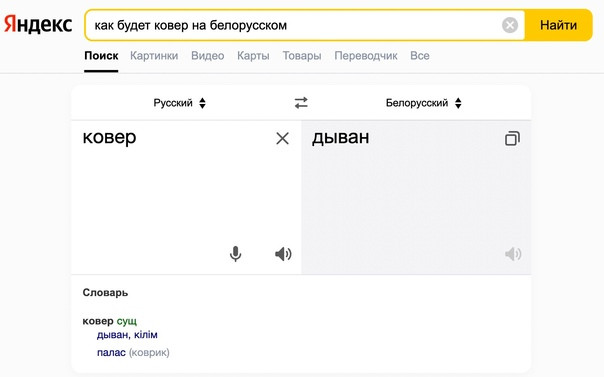The height and width of the screenshot is (377, 604).
Task: Open the Белорусский target language dropdown
Action: click(423, 103)
